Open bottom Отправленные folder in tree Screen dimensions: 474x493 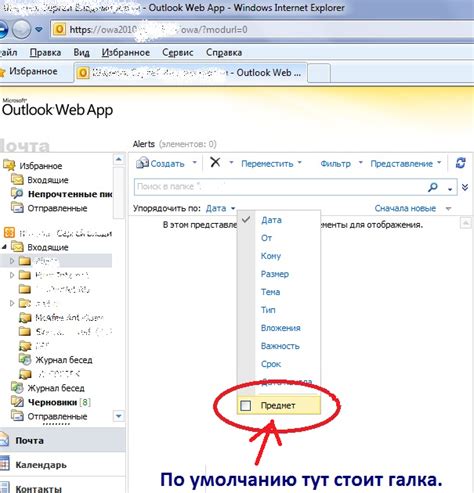pyautogui.click(x=57, y=416)
